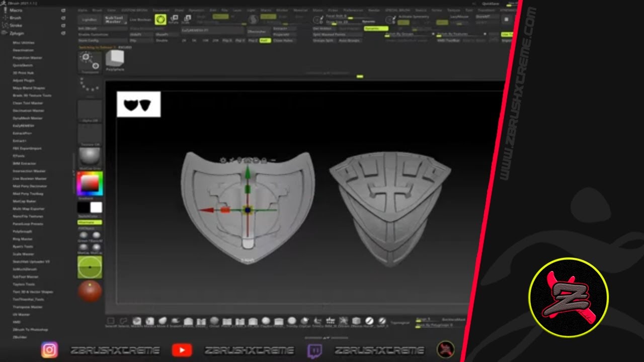
Task: Select the Transpose tool thumbnail
Action: [x=90, y=62]
